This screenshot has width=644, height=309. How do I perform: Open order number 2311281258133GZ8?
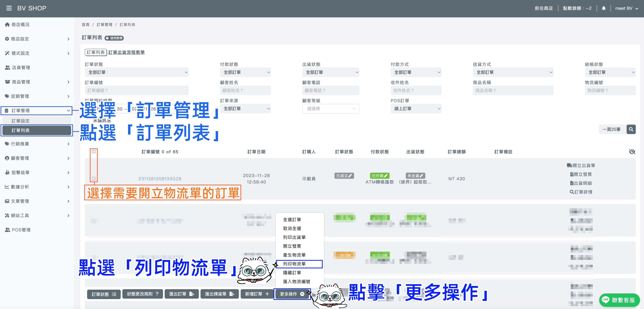pyautogui.click(x=160, y=179)
